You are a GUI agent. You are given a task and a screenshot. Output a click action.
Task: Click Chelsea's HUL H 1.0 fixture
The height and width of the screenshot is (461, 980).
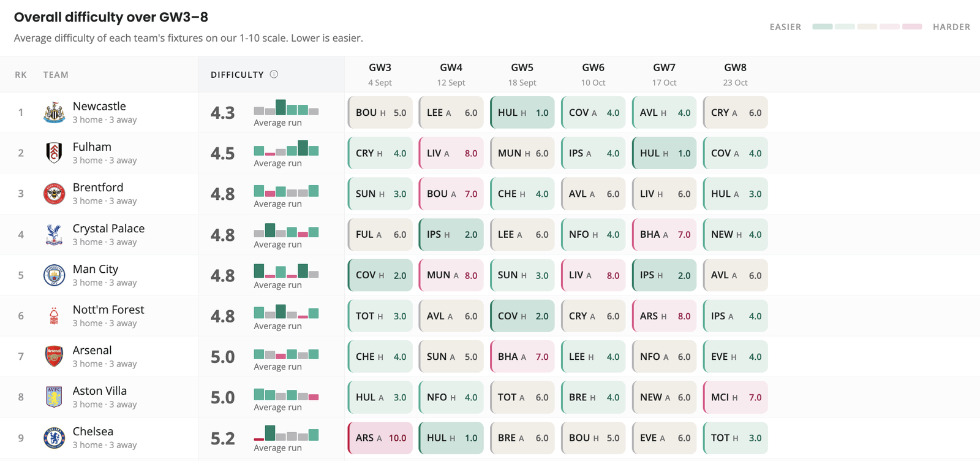451,438
